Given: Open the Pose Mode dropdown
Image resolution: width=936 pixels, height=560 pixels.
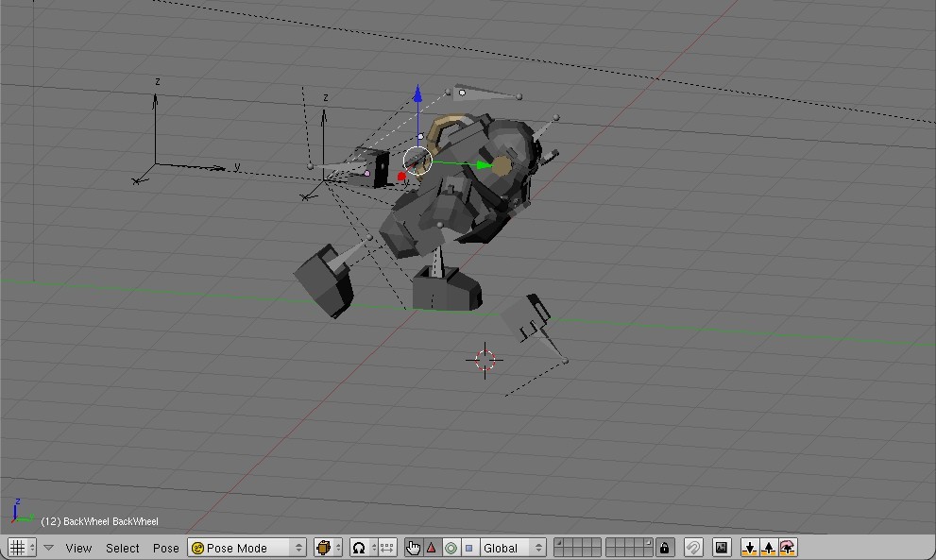Looking at the screenshot, I should coord(247,548).
